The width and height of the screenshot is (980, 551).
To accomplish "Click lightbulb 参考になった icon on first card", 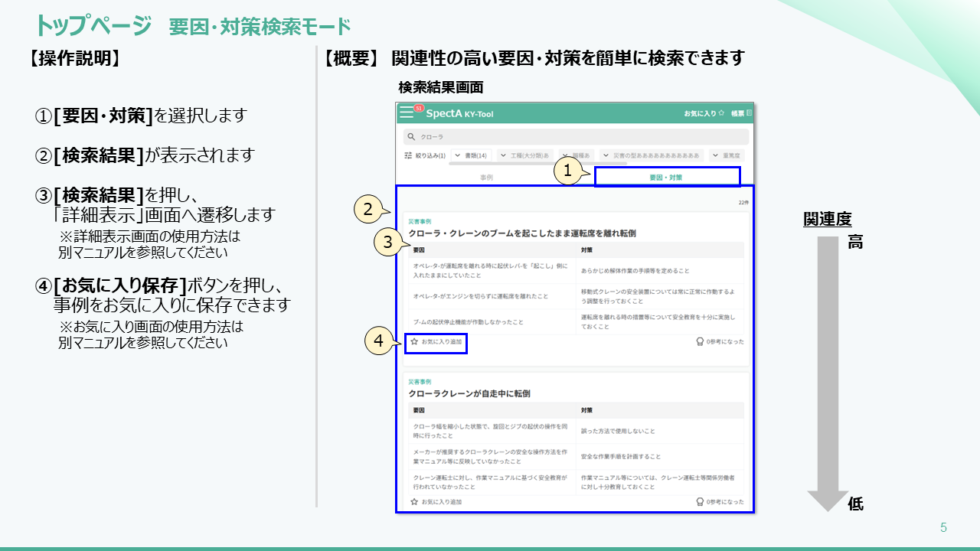I will click(700, 342).
